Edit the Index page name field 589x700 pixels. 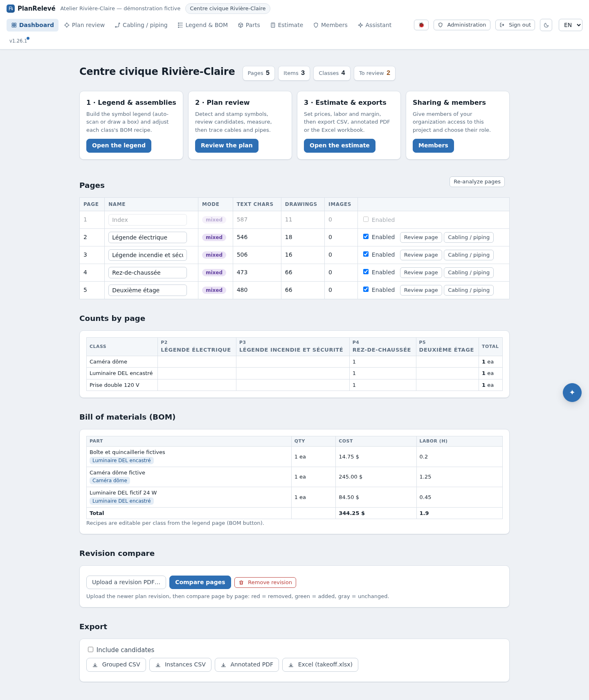(148, 220)
